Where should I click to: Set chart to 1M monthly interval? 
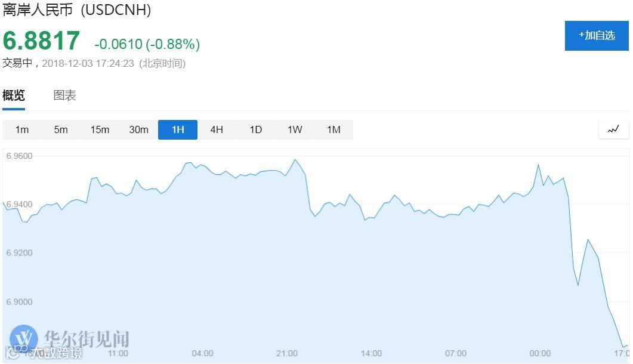tap(334, 129)
